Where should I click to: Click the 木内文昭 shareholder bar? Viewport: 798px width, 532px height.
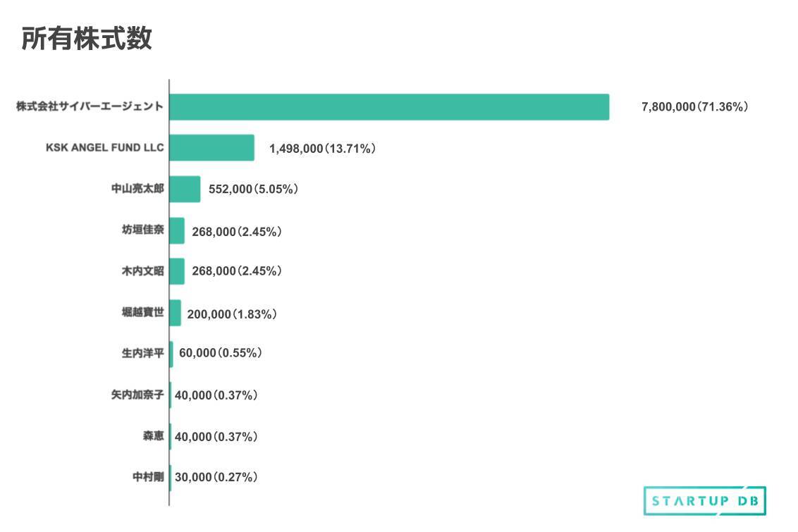[177, 271]
